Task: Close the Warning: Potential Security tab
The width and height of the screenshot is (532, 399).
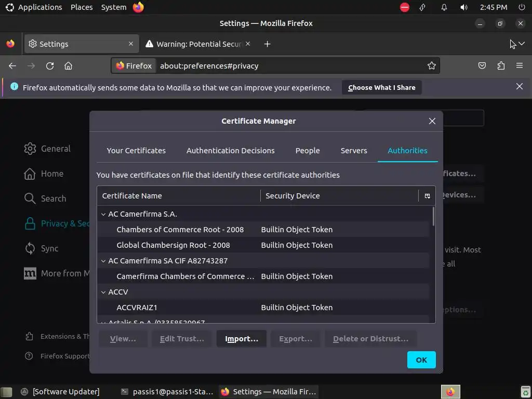Action: click(x=248, y=44)
